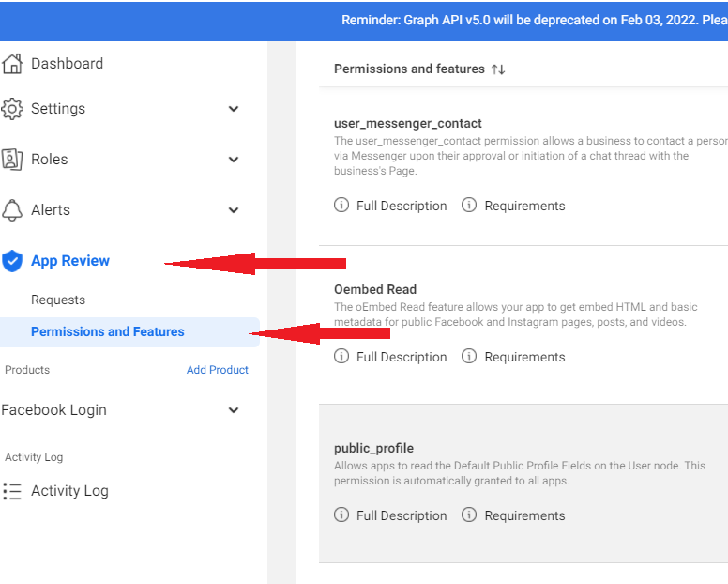Click the Graph API deprecation reminder banner
The image size is (728, 584).
pos(364,21)
